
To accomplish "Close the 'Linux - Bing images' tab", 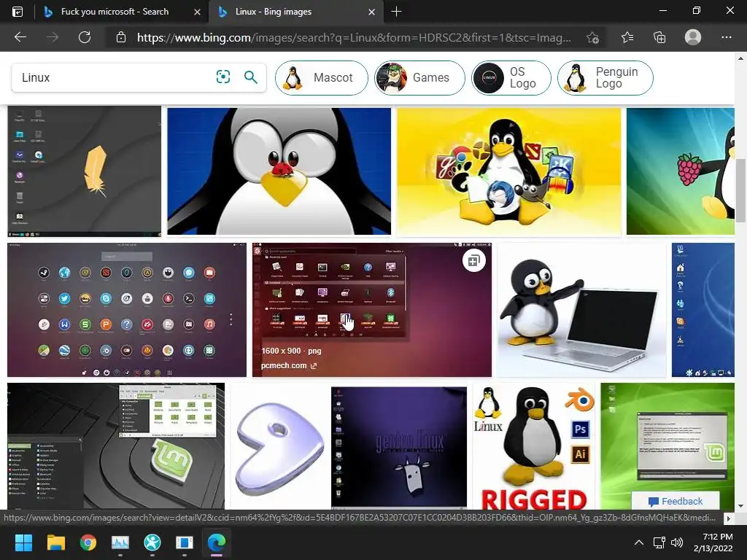I will (x=371, y=12).
